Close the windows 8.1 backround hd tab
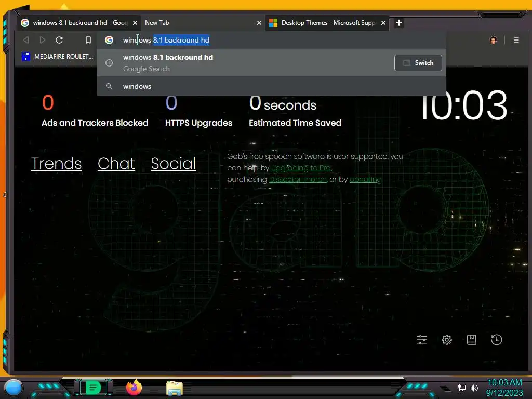Screen dimensions: 532x399 pos(135,23)
